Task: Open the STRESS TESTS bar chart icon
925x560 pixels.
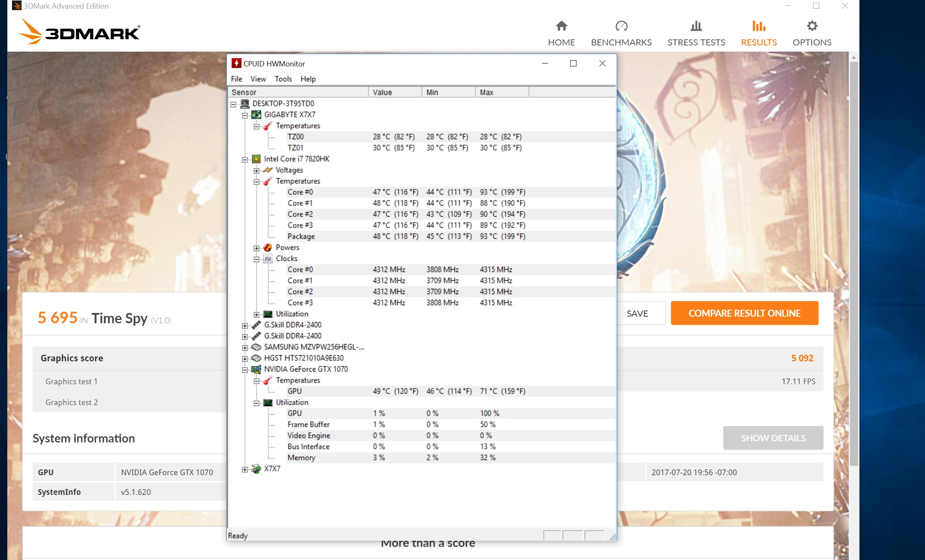Action: click(x=696, y=26)
